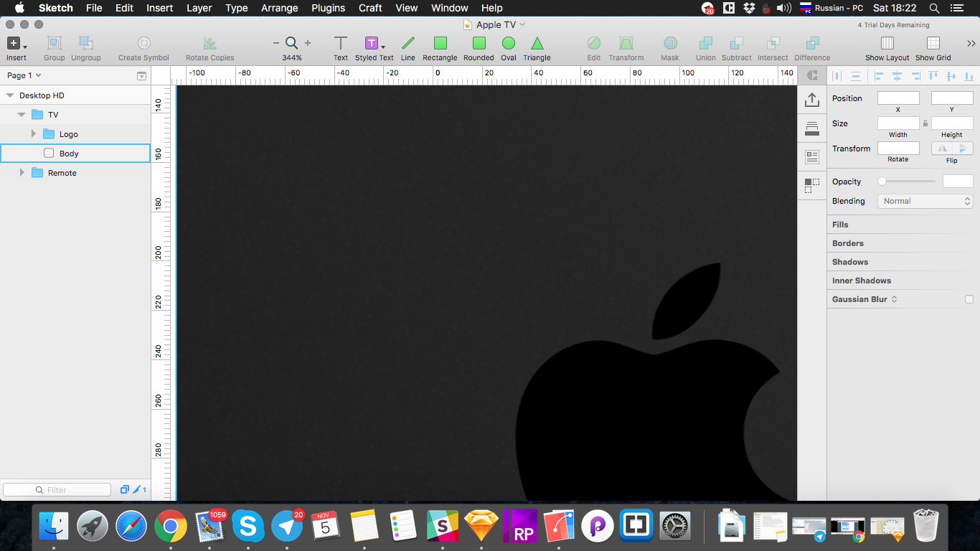Select the Rounded rectangle tool
Viewport: 980px width, 551px height.
479,44
